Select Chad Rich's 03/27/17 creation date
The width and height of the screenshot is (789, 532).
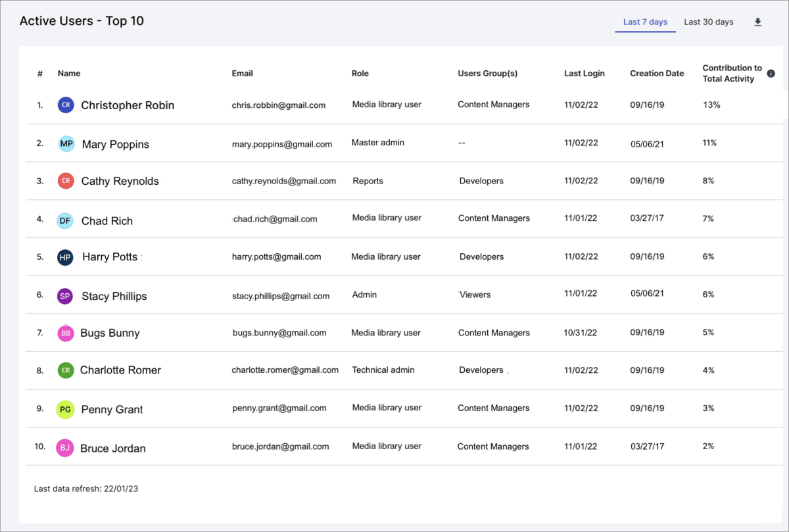tap(647, 218)
